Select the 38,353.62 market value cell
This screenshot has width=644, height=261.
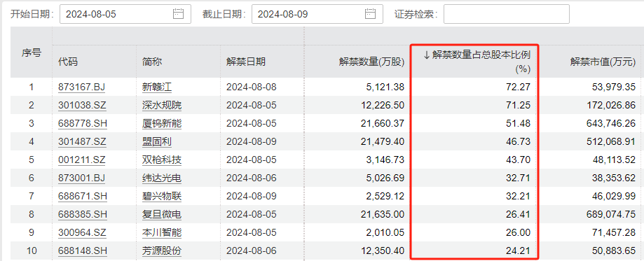[614, 178]
